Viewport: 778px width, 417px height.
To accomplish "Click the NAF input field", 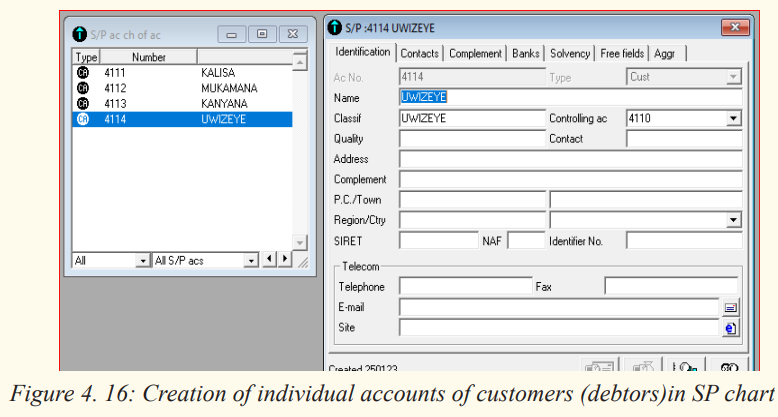I will point(526,241).
